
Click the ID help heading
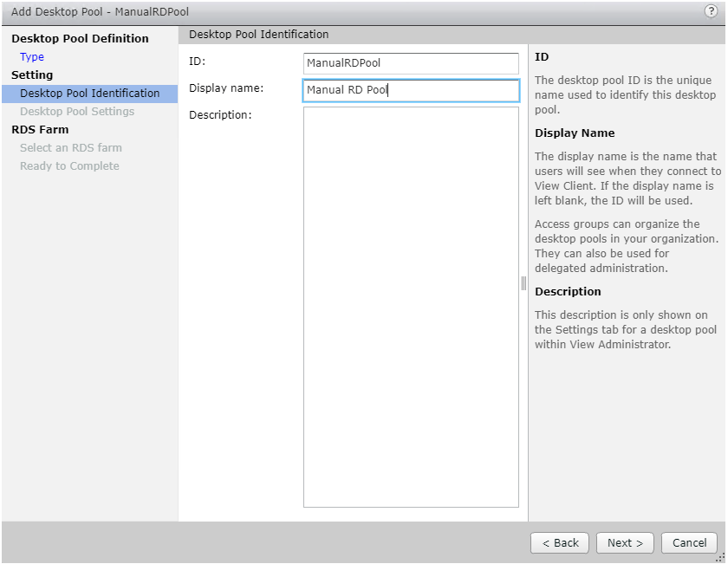pyautogui.click(x=542, y=57)
